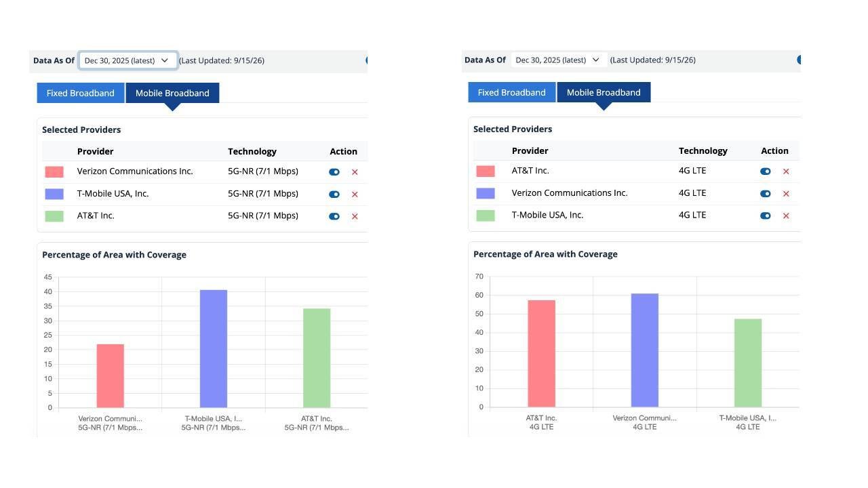The height and width of the screenshot is (488, 868).
Task: Click the red Verizon bar in the 5G-NR chart
Action: [111, 376]
